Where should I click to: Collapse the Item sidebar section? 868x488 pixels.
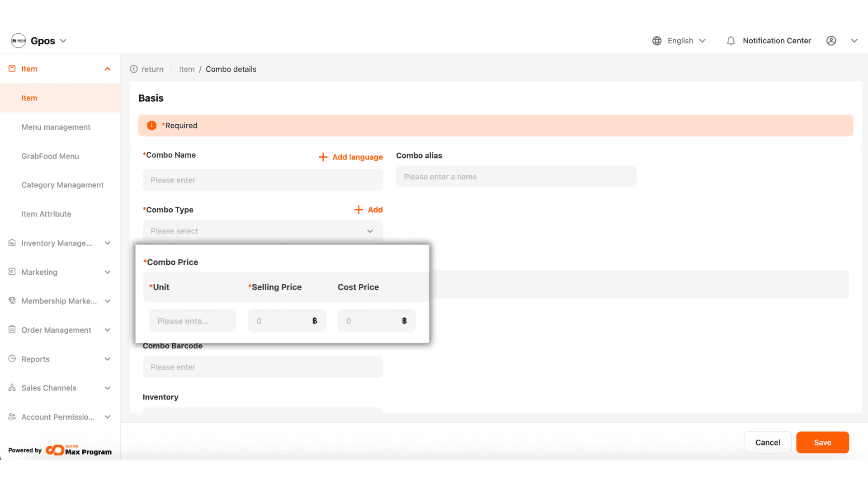click(107, 69)
